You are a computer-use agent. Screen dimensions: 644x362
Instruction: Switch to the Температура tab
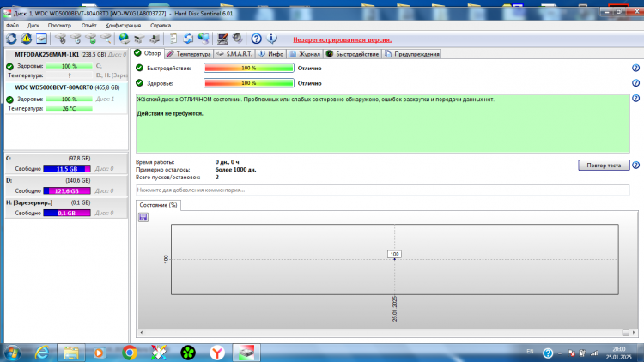[x=189, y=54]
